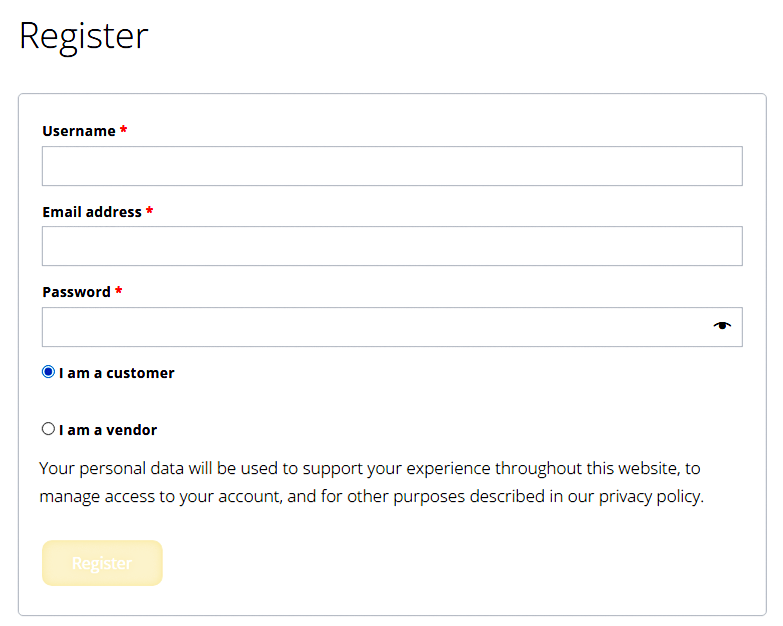The width and height of the screenshot is (783, 626).
Task: Show password using the eye icon
Action: pyautogui.click(x=722, y=326)
